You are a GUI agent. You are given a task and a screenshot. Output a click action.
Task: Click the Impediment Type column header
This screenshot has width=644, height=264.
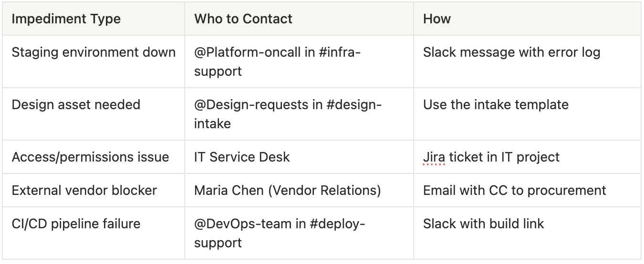pos(93,19)
